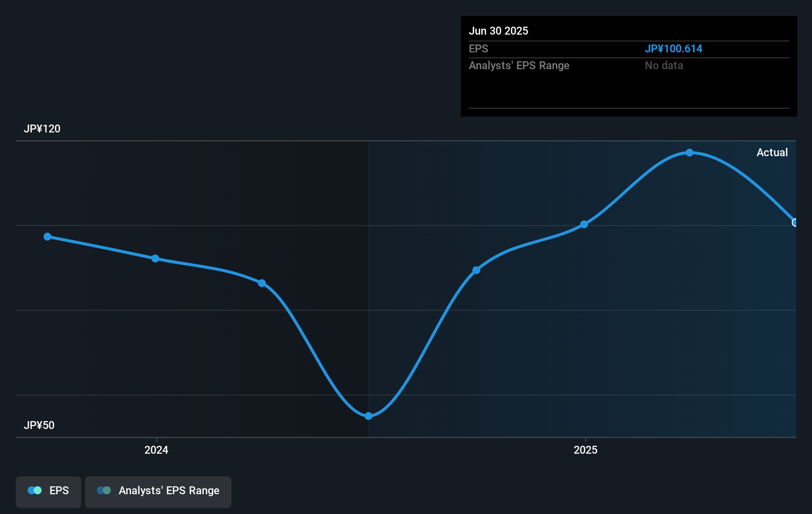Click the peak EPS data point
Viewport: 812px width, 514px height.
689,153
